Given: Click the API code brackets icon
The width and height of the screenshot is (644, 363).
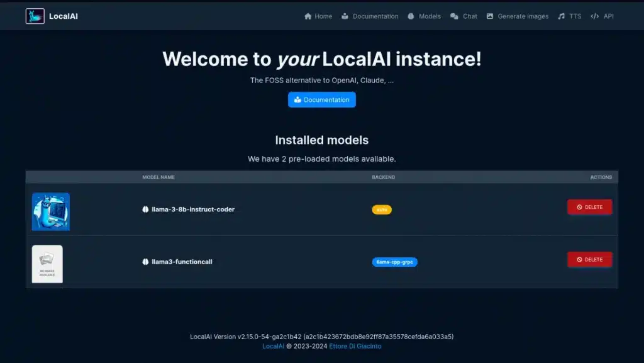Looking at the screenshot, I should (595, 16).
